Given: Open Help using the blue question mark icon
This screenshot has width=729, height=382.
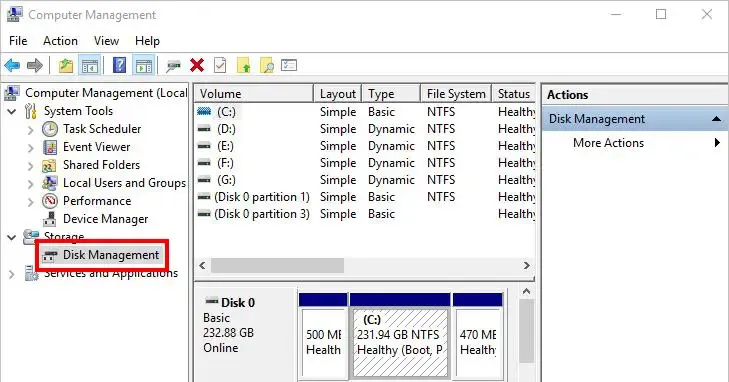Looking at the screenshot, I should (119, 65).
